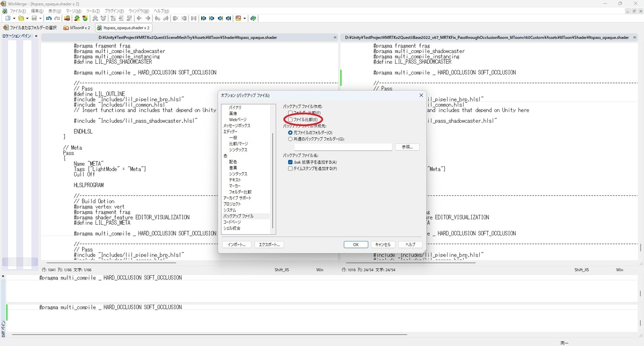Click the Copy All to Right icon
This screenshot has height=346, width=644.
[x=175, y=18]
